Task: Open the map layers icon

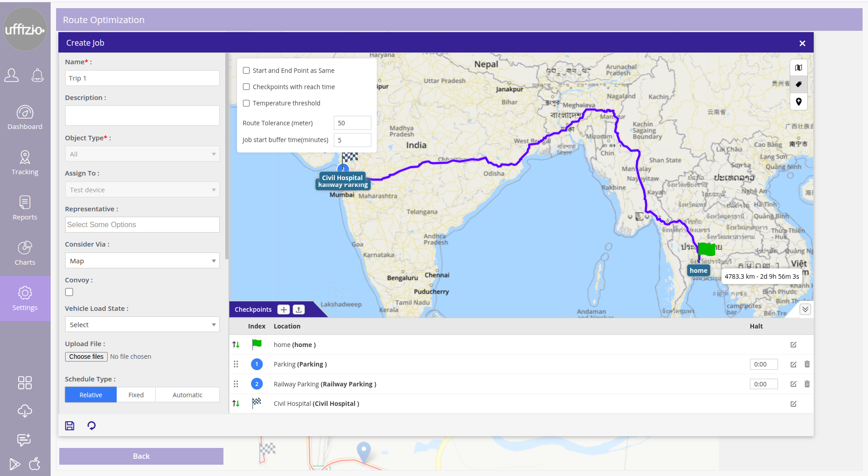Action: coord(799,68)
